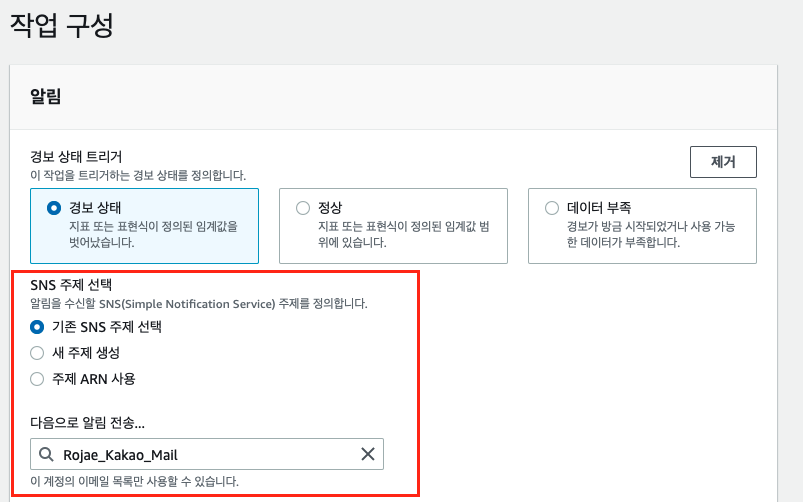Image resolution: width=803 pixels, height=502 pixels.
Task: Select 기존 SNS 주제 선택 radio button
Action: click(x=37, y=327)
